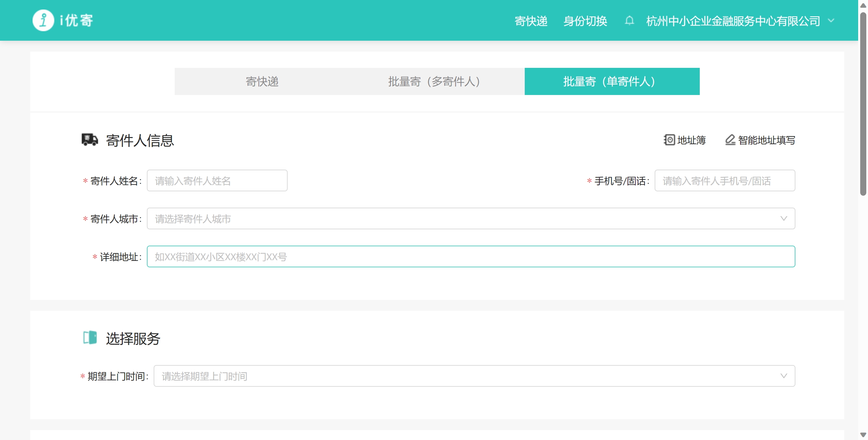Open the notification bell icon
868x440 pixels.
coord(629,20)
